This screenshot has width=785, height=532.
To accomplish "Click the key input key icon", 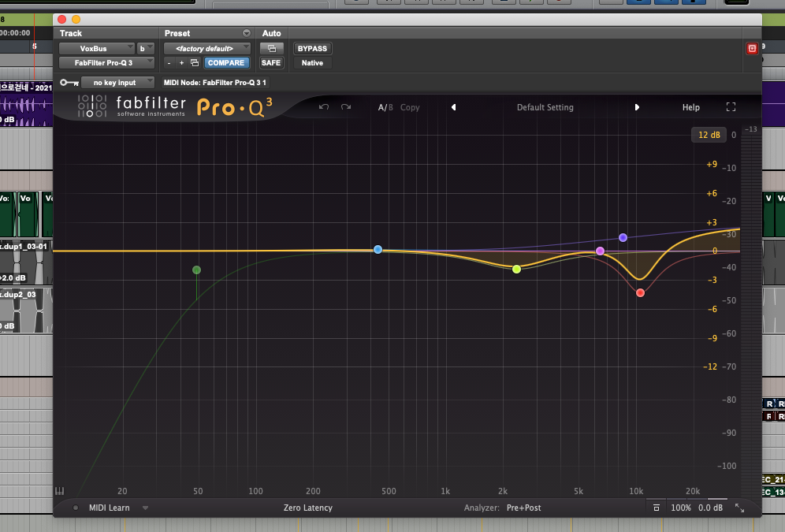I will click(69, 83).
